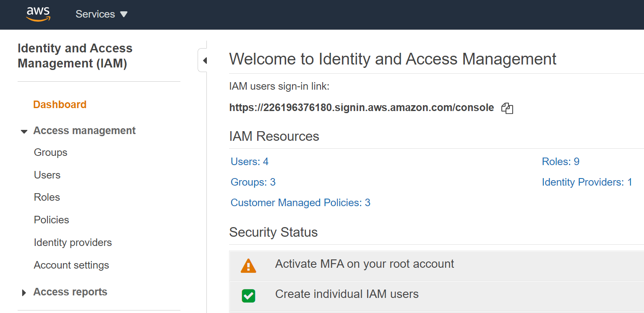This screenshot has width=644, height=313.
Task: Open Identity providers in the sidebar
Action: [73, 243]
